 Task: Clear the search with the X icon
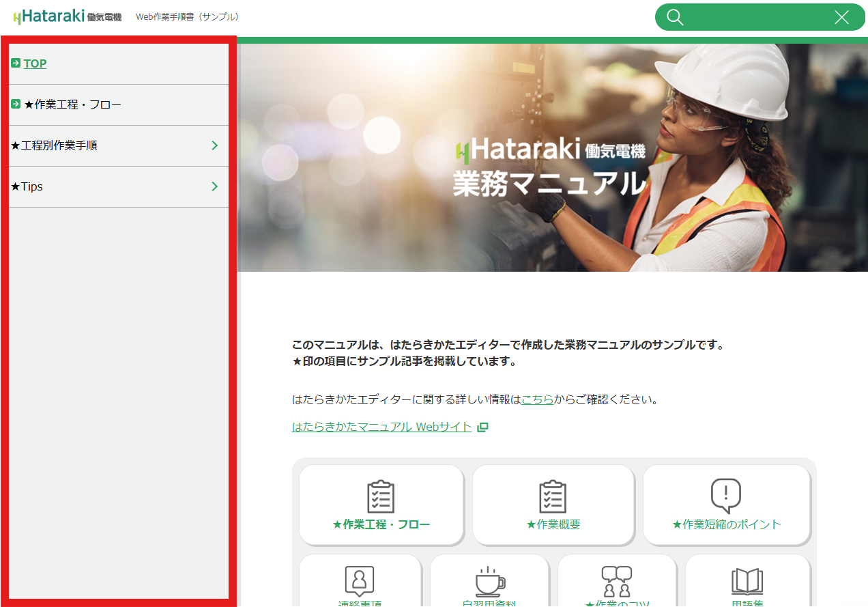pyautogui.click(x=841, y=18)
